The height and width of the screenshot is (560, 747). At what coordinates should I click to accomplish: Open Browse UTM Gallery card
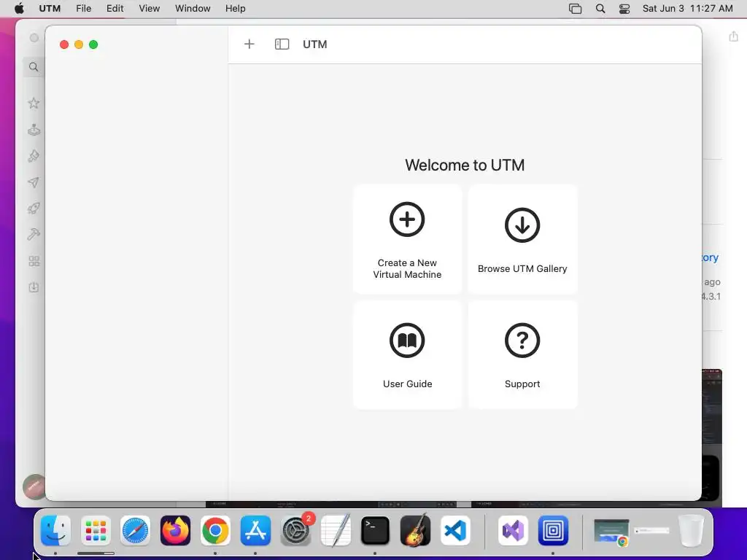[x=522, y=239]
